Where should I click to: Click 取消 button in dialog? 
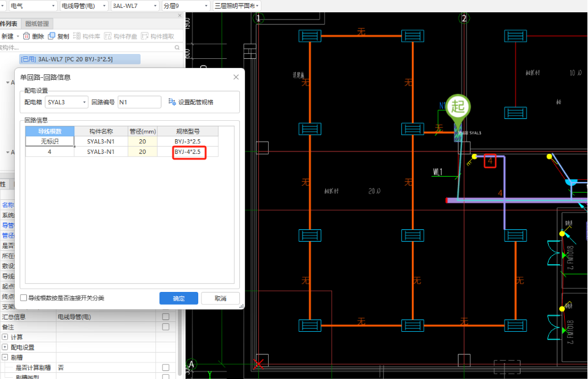coord(220,298)
